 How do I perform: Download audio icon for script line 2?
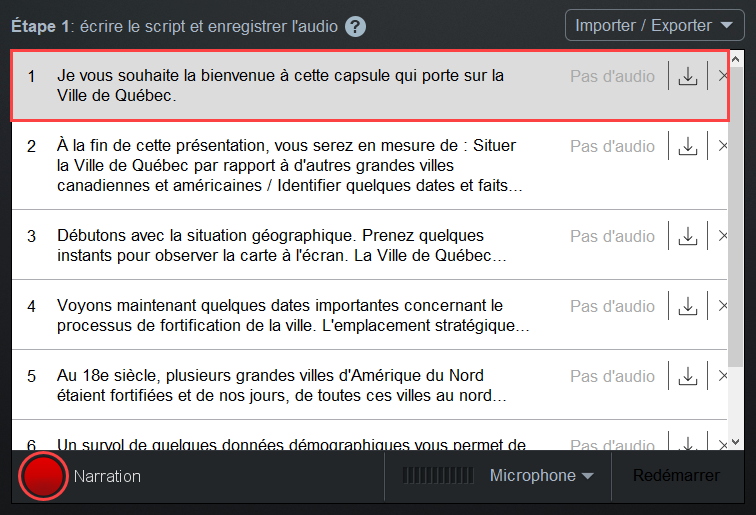click(x=688, y=146)
